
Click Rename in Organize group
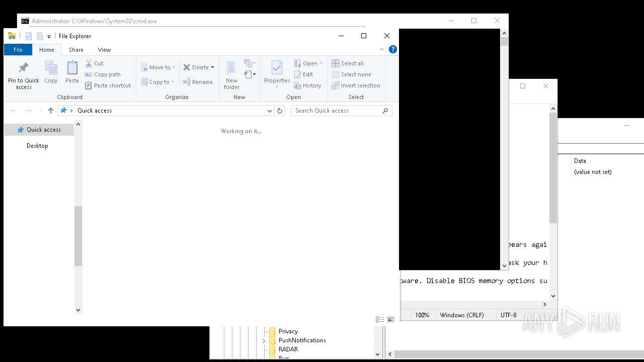pyautogui.click(x=198, y=82)
